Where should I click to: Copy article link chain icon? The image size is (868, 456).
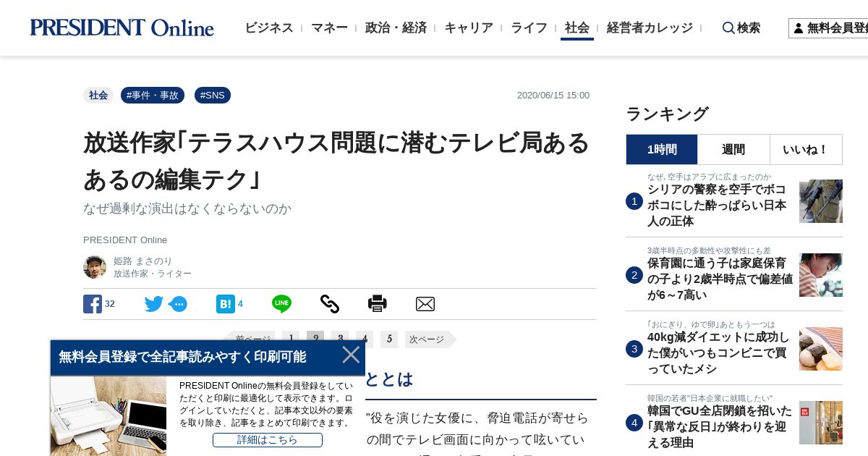(330, 304)
